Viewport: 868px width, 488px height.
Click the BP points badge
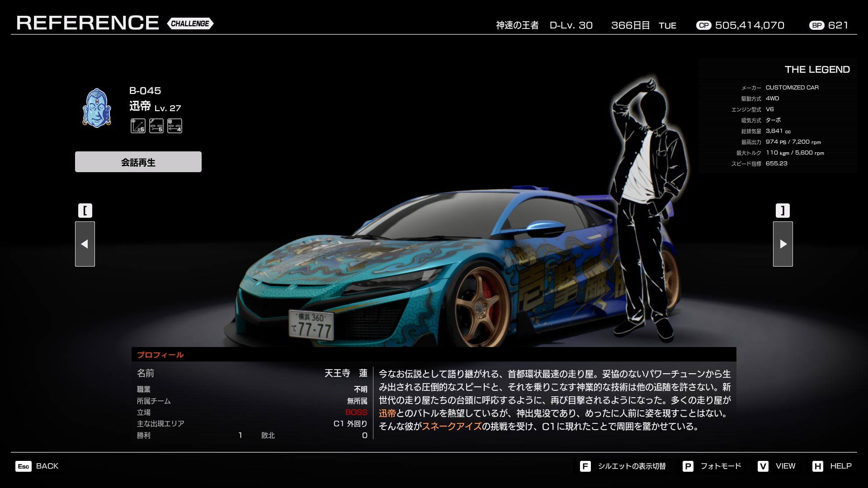click(x=816, y=25)
